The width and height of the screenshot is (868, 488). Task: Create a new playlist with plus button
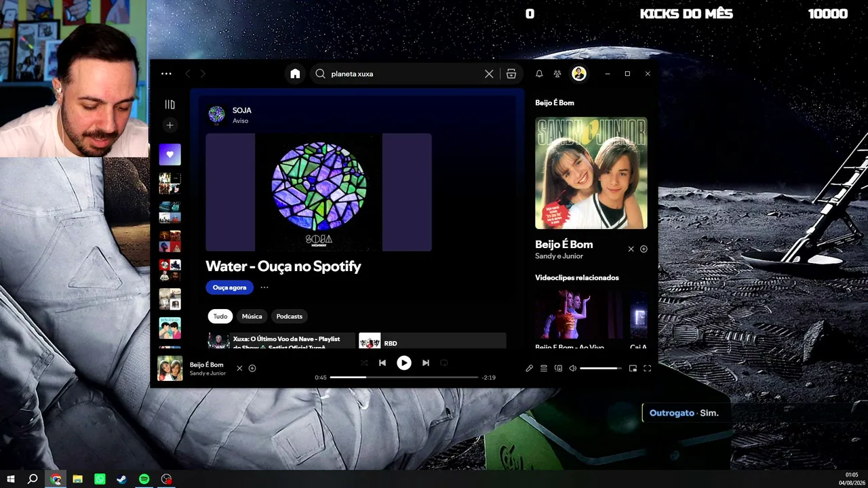pyautogui.click(x=170, y=125)
